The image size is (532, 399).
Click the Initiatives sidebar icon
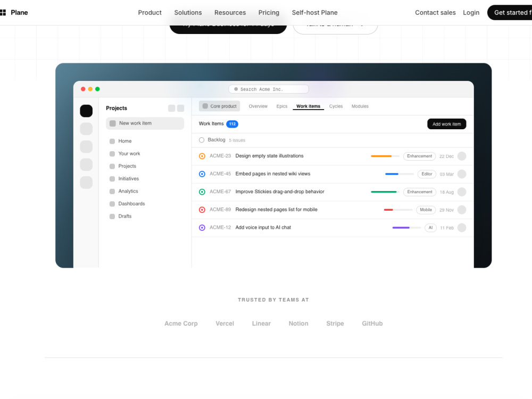pyautogui.click(x=112, y=179)
